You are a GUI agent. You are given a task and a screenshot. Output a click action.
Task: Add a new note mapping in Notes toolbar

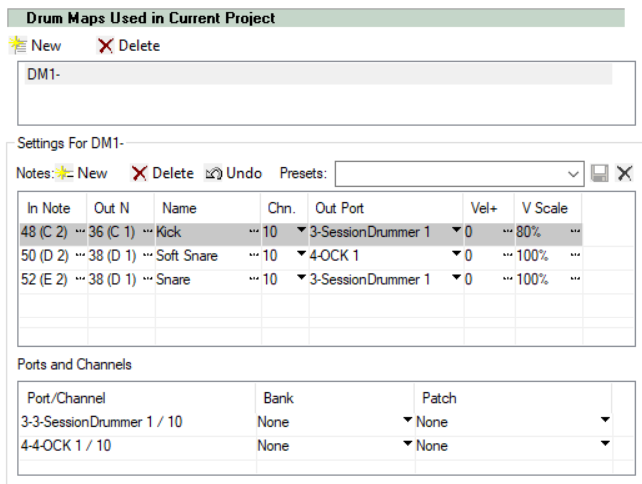81,173
